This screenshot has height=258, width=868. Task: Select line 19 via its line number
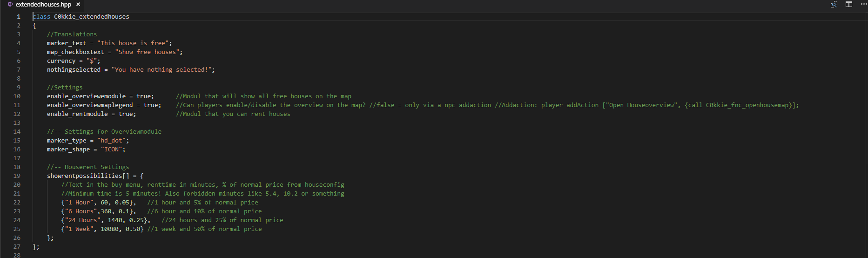17,176
